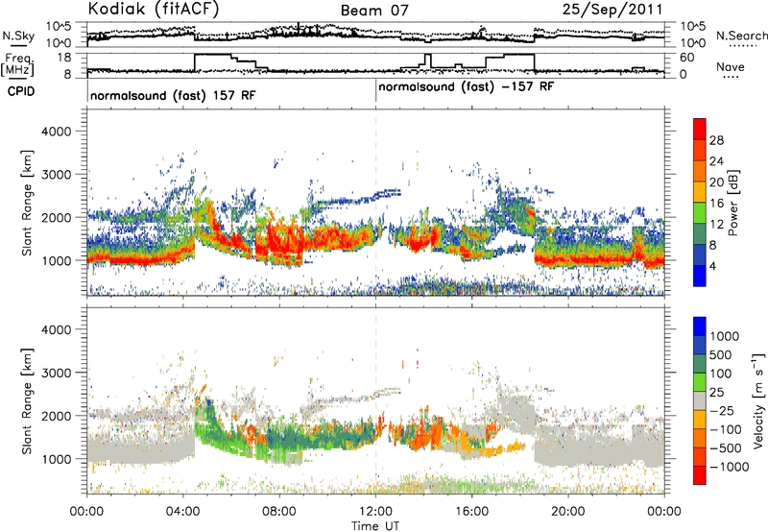Click 'normalsound (fast) 157 RF' text
Screen dimensions: 768x532
click(173, 95)
